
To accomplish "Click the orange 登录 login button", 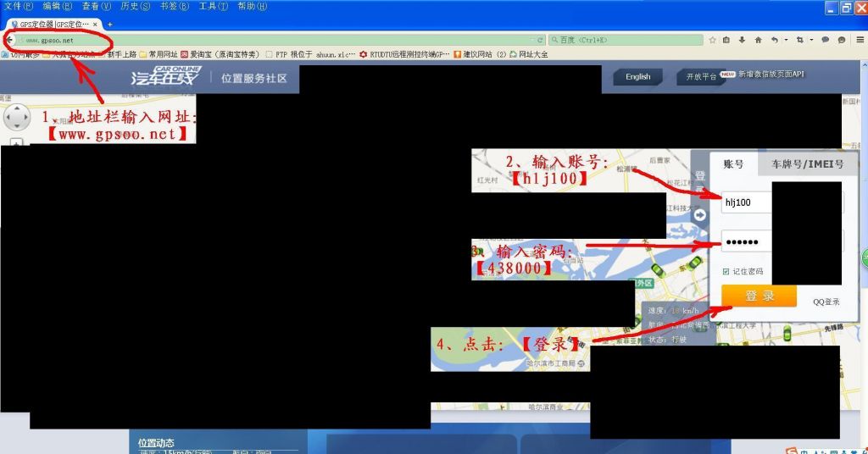I will (x=759, y=296).
